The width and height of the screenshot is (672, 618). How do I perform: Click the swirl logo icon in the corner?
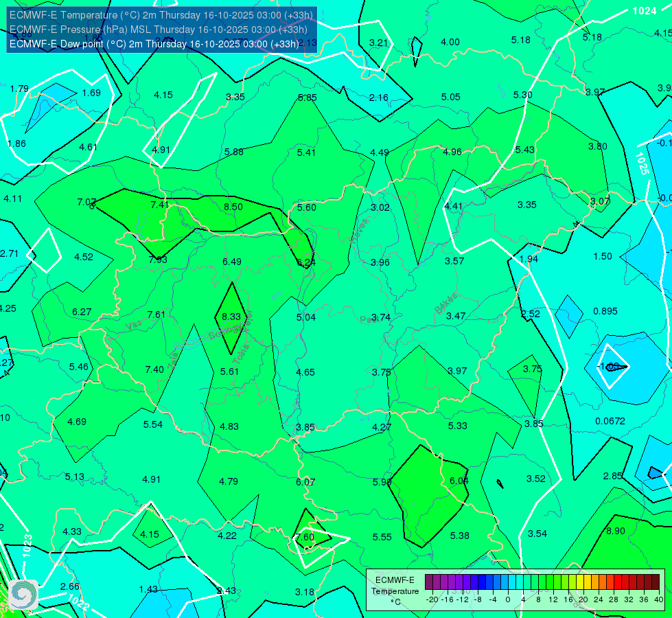[x=23, y=595]
